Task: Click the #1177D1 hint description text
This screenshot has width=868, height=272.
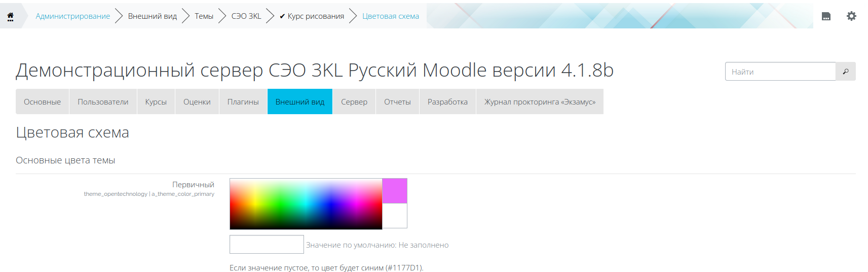Action: (326, 267)
